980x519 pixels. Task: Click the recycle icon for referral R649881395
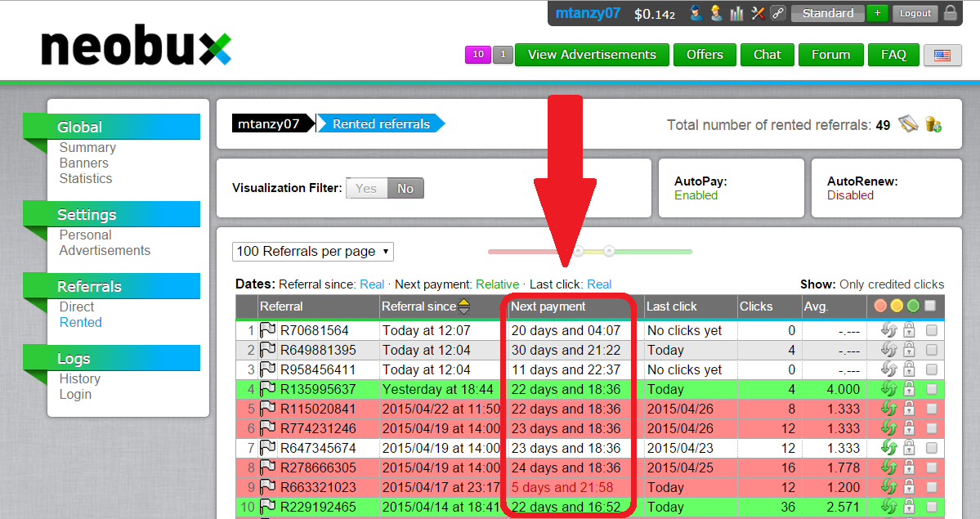click(x=888, y=350)
